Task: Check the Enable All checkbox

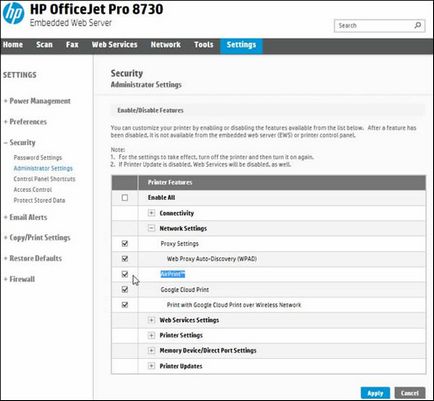Action: click(x=125, y=198)
